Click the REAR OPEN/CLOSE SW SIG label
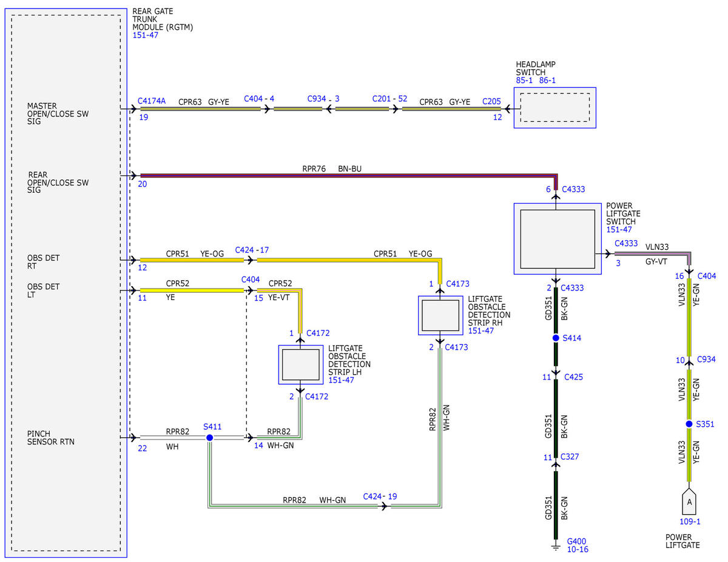Screen dimensions: 728x562 coord(58,182)
